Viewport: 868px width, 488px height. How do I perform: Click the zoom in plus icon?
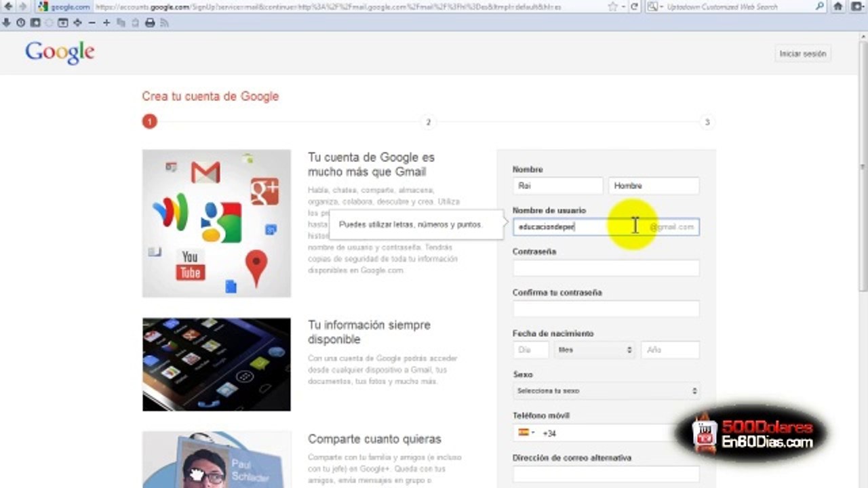click(106, 22)
